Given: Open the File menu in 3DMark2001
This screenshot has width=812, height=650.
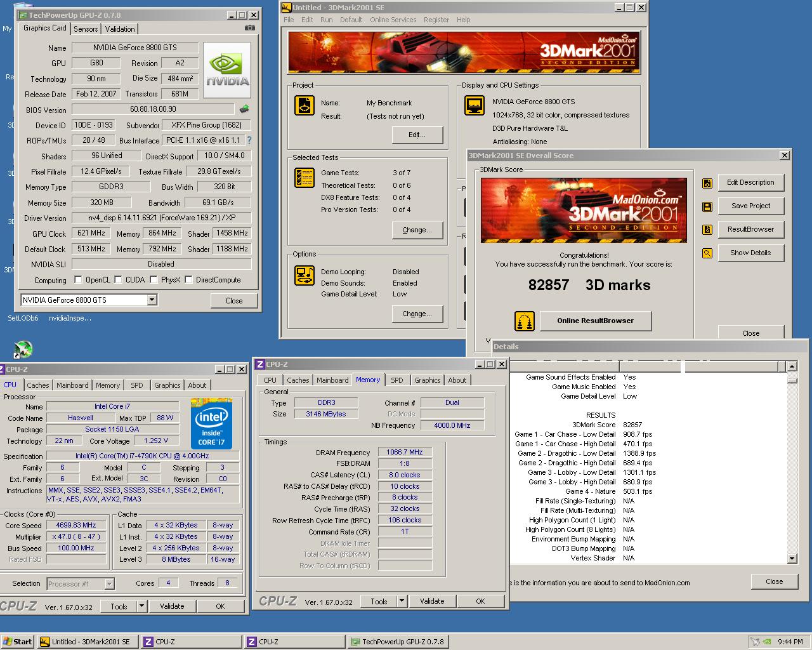Looking at the screenshot, I should click(289, 20).
